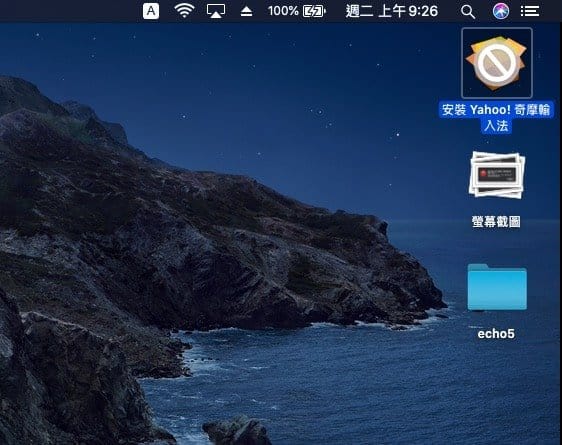Expand the 螢幕截圖 screenshot stack

pyautogui.click(x=497, y=175)
